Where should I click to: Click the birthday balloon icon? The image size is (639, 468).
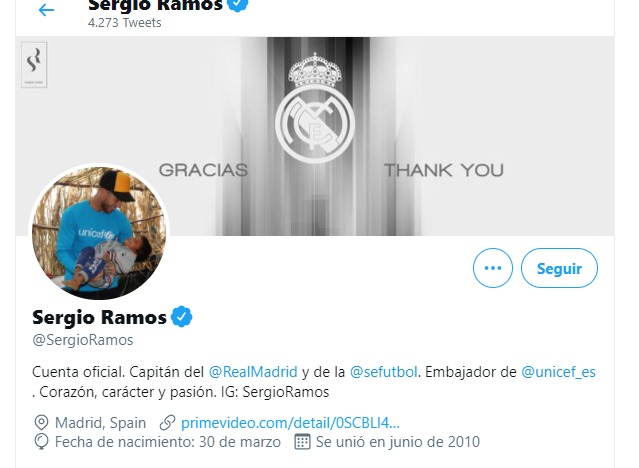[41, 442]
